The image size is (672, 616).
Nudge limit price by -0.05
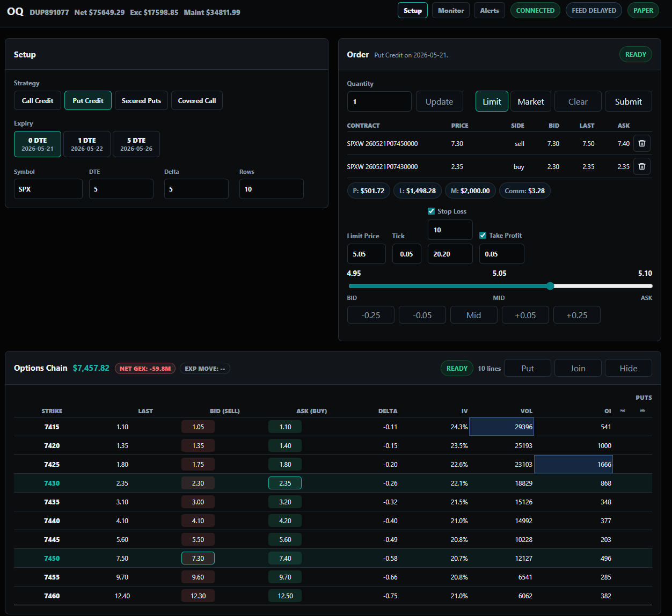(422, 315)
